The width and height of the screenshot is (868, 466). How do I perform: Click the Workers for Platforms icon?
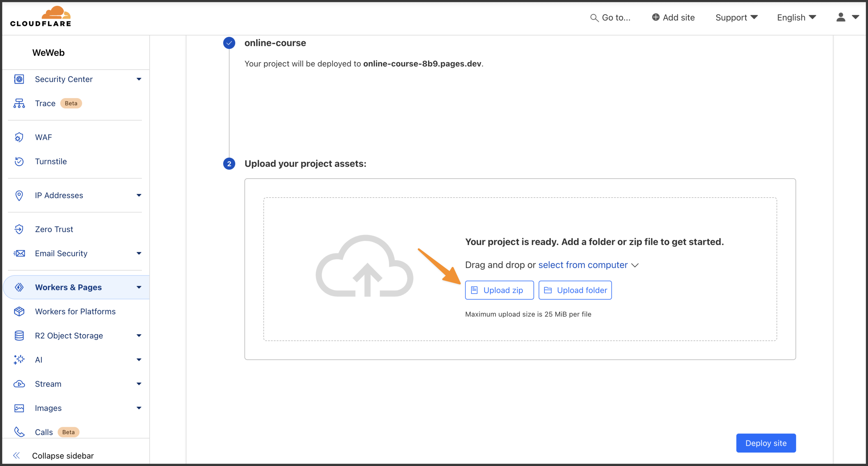(19, 311)
